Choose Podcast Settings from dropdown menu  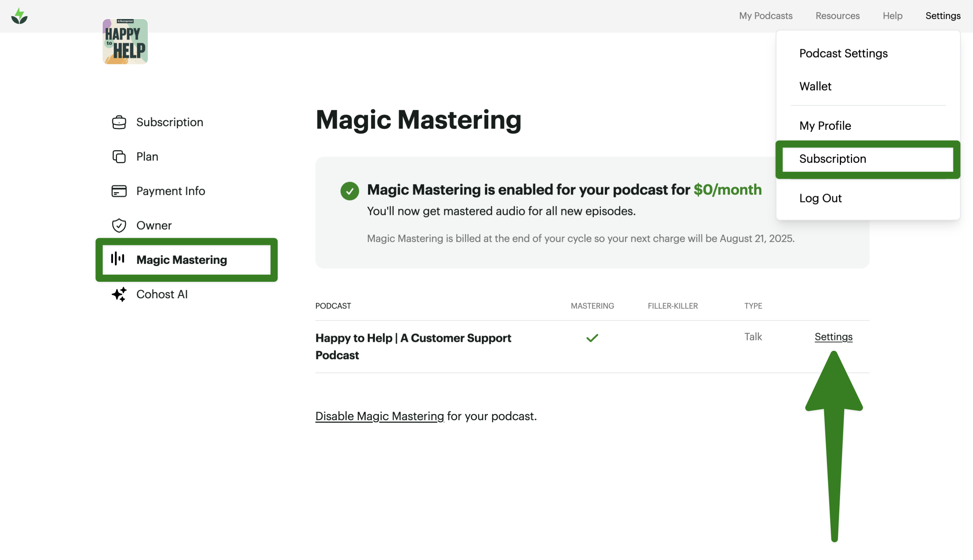tap(843, 54)
